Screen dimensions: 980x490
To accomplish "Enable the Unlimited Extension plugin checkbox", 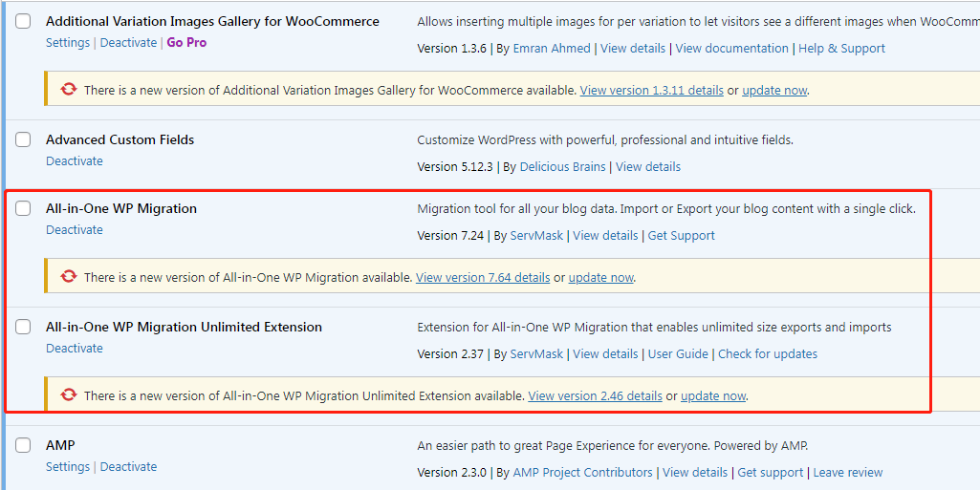I will tap(23, 327).
